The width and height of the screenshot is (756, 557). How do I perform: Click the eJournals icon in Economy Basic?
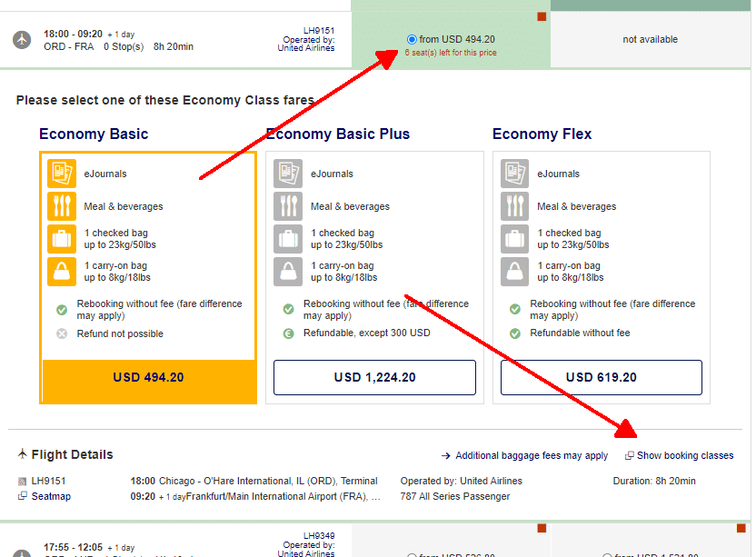tap(62, 174)
